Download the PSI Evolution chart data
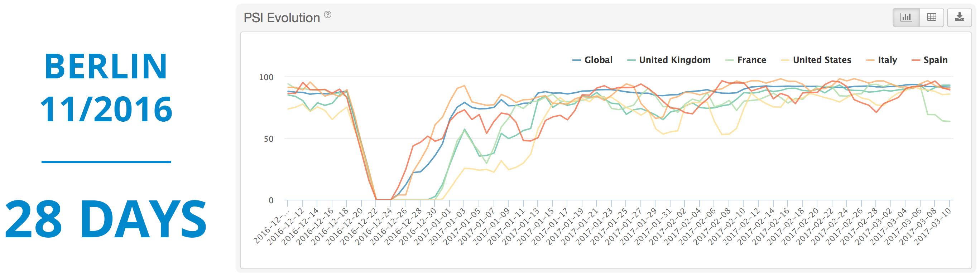This screenshot has width=980, height=277. tap(960, 17)
